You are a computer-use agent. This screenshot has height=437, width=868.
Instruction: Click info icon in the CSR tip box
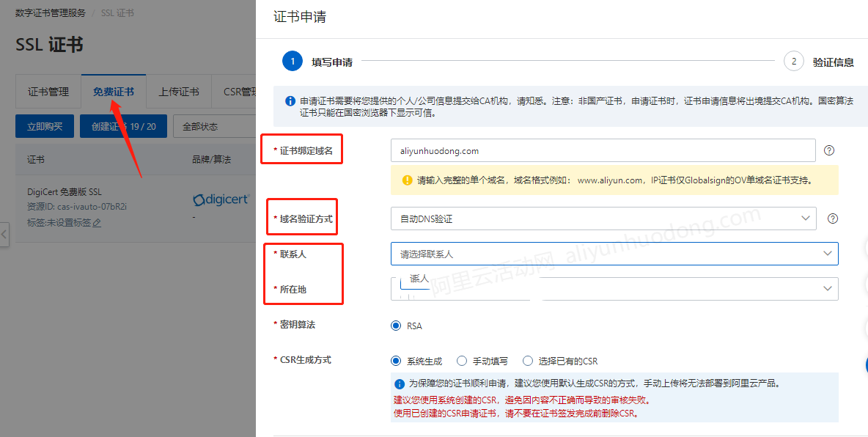click(399, 383)
